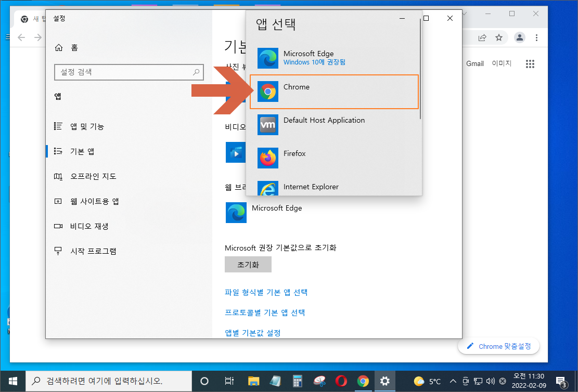578x392 pixels.
Task: Click the magnifier icon in settings search
Action: [x=196, y=72]
